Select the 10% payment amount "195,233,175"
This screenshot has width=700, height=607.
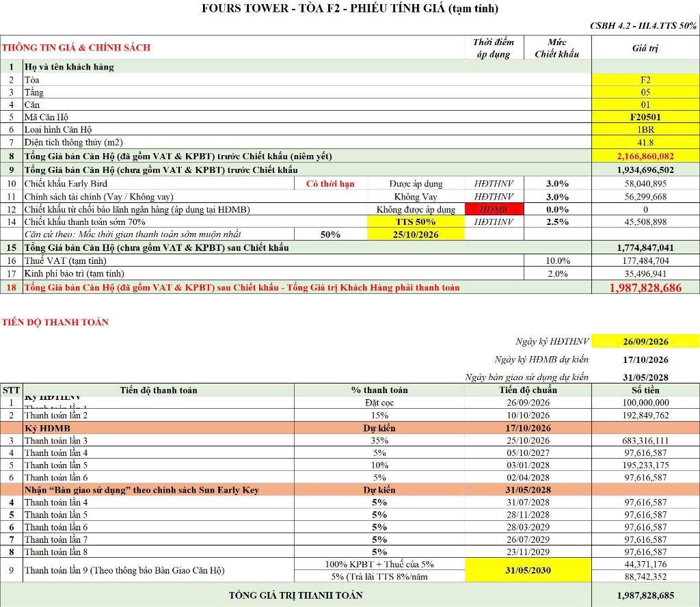645,465
